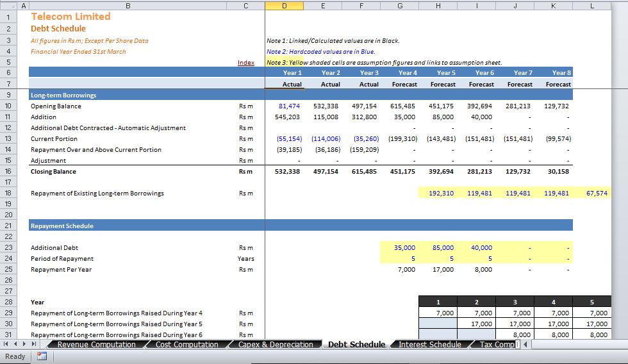Click Select All corner of the grid
628x364 pixels.
pyautogui.click(x=8, y=6)
